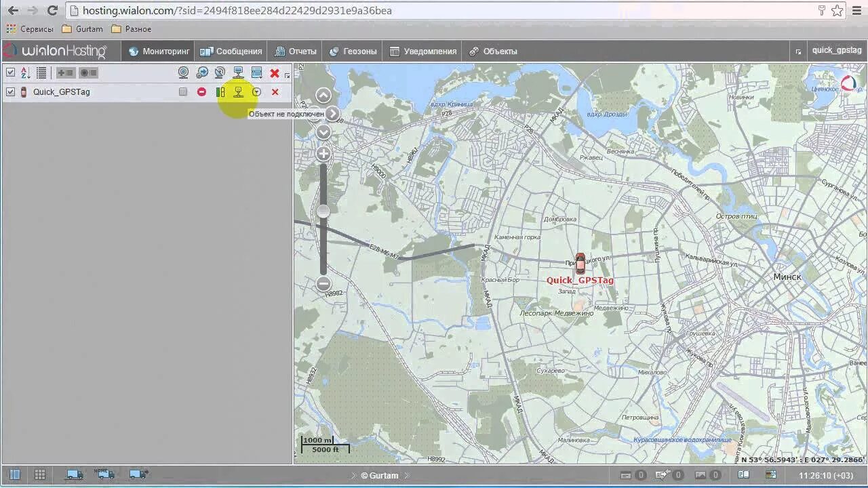Open the Chrome menu hamburger button
This screenshot has width=868, height=488.
click(856, 10)
